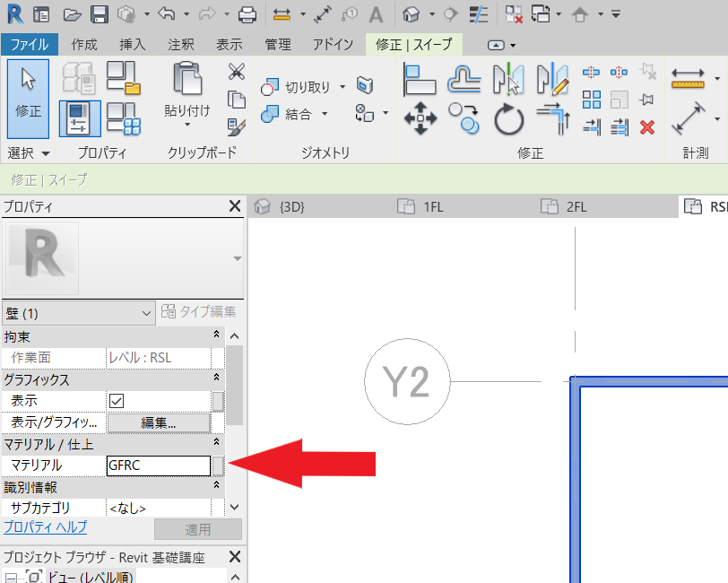Click the 適用 (Apply) button
This screenshot has width=728, height=583.
[198, 529]
